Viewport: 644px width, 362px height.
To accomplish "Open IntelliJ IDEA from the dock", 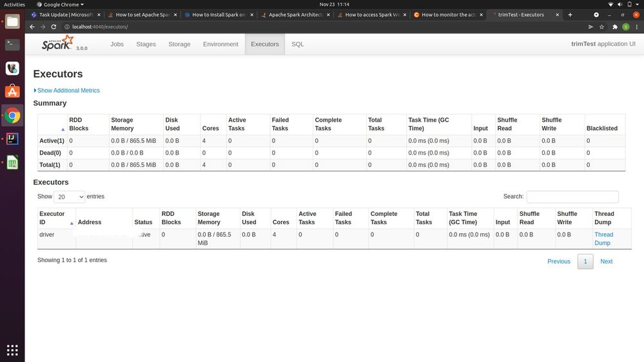I will click(12, 139).
